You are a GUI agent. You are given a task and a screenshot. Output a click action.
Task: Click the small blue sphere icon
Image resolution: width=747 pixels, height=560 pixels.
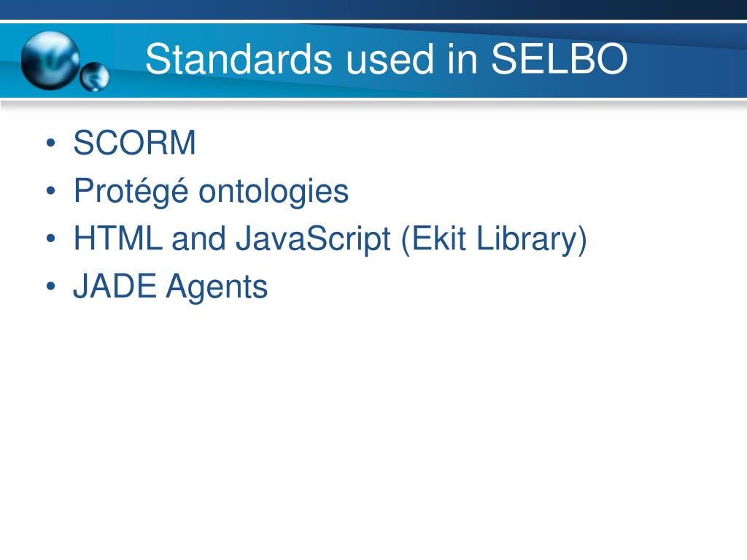click(94, 77)
